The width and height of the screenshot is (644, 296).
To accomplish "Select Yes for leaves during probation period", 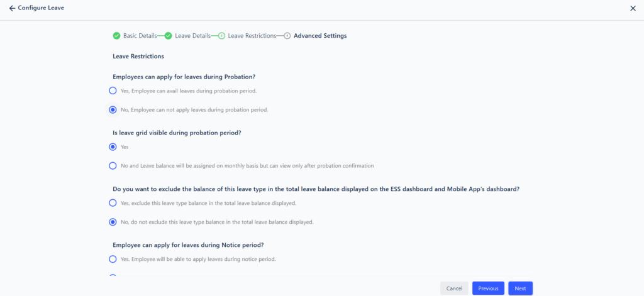I will (x=113, y=90).
